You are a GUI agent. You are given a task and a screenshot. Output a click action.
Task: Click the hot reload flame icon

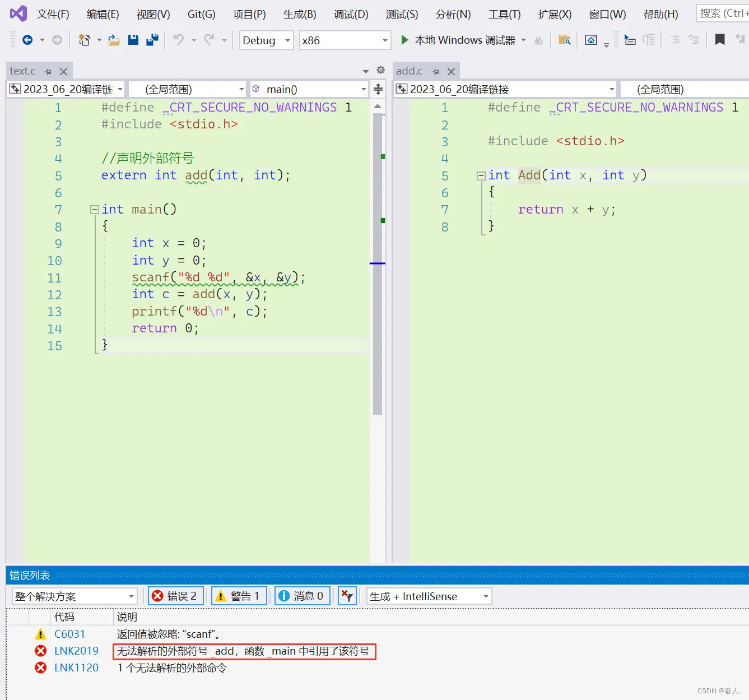tap(539, 40)
